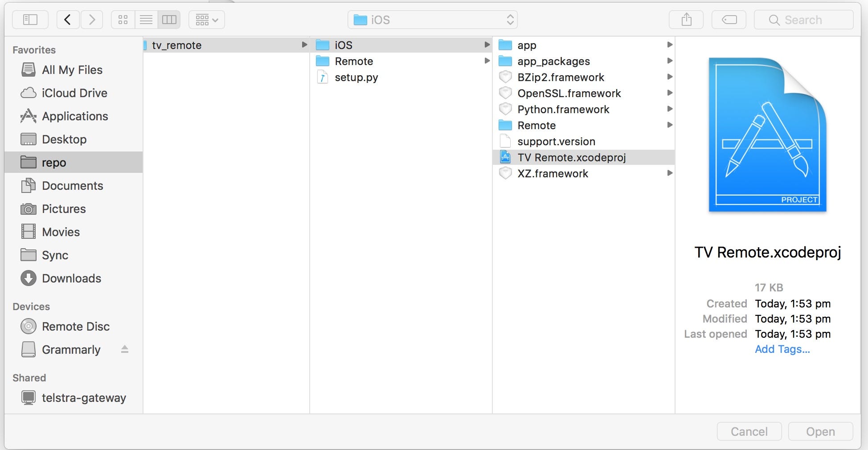The height and width of the screenshot is (450, 868).
Task: Open Pictures in sidebar
Action: [74, 209]
